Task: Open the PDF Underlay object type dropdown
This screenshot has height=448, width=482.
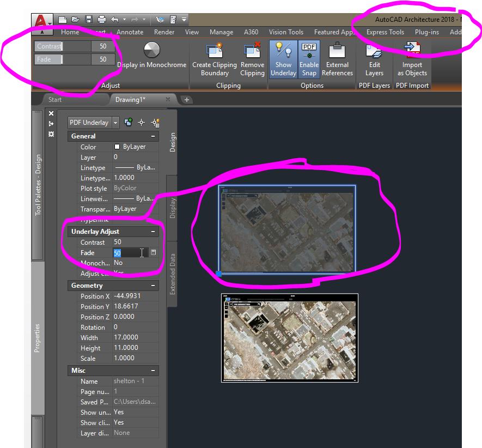Action: [115, 123]
